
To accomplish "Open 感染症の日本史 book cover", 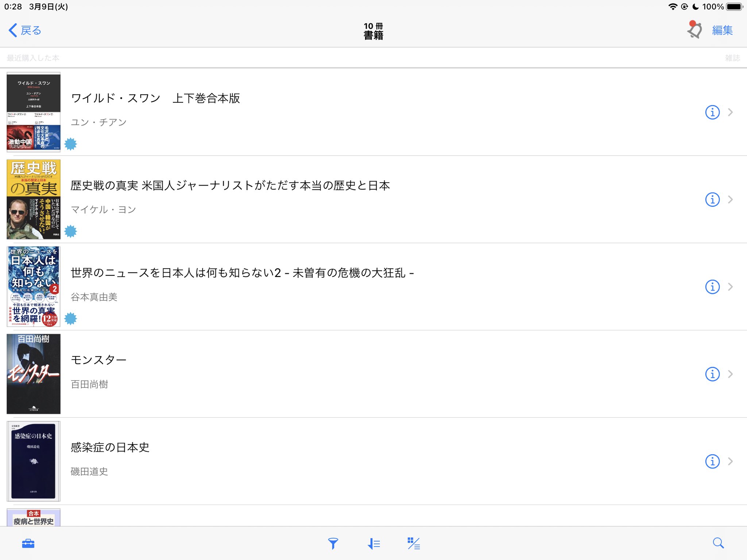I will coord(34,461).
